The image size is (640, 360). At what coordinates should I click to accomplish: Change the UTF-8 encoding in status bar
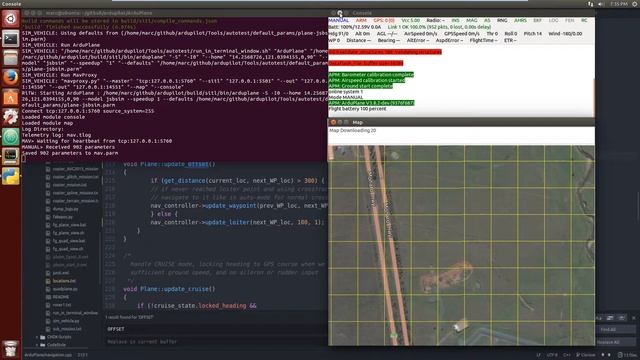(x=552, y=355)
